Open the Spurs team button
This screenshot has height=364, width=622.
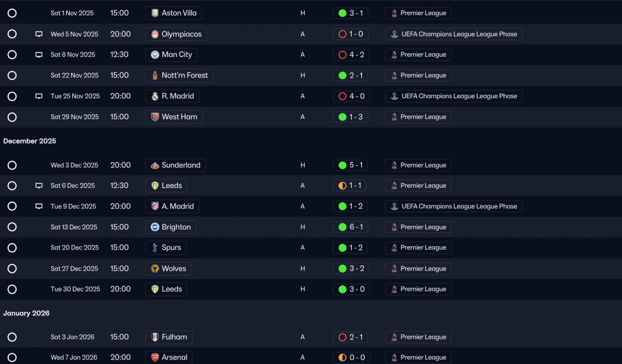tap(165, 248)
